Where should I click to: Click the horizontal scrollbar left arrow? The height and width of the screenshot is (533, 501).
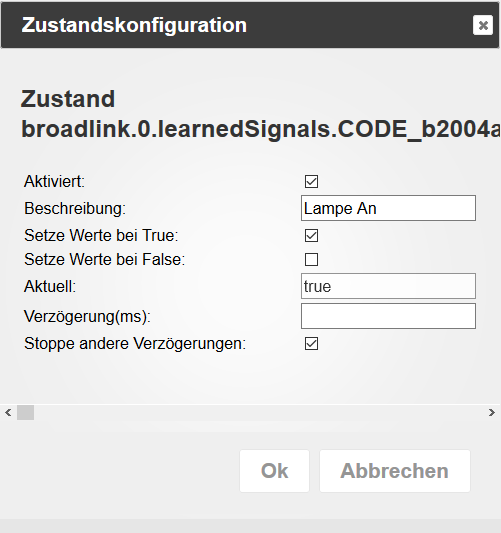[8, 413]
